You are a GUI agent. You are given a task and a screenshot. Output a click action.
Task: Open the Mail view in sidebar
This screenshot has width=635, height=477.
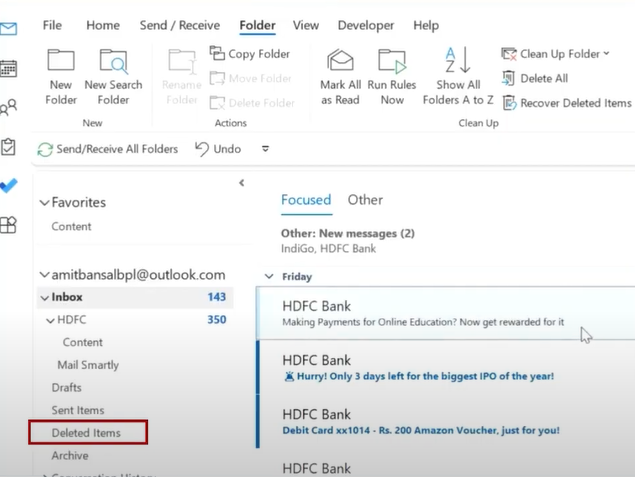pos(8,29)
